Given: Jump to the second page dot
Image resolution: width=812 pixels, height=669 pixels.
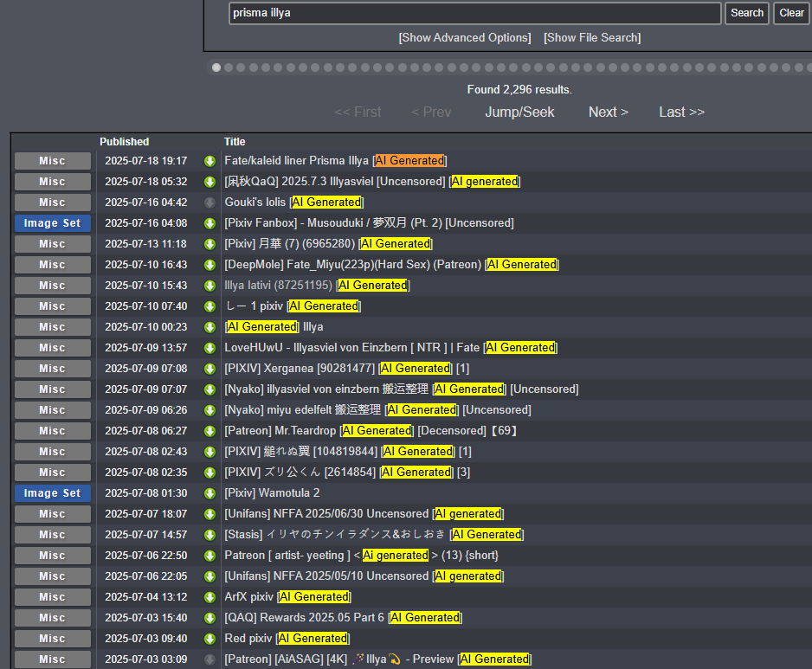Looking at the screenshot, I should (229, 68).
